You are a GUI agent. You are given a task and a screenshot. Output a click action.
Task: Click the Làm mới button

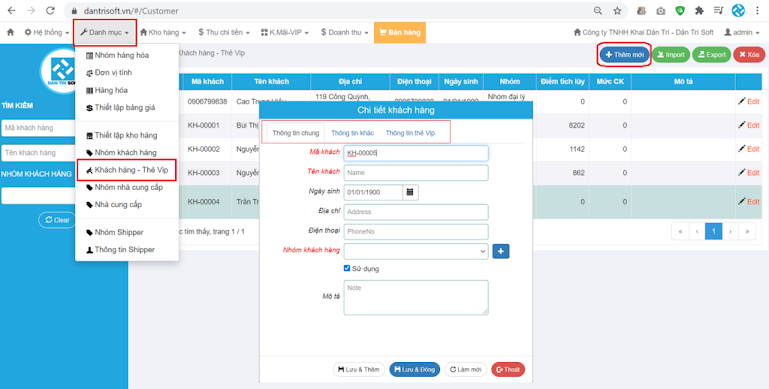[465, 369]
